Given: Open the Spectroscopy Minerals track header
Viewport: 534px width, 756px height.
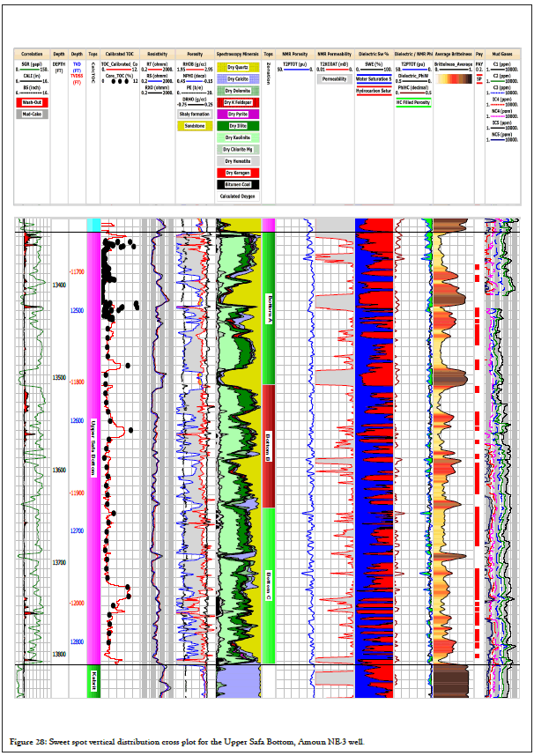Looking at the screenshot, I should coord(237,55).
